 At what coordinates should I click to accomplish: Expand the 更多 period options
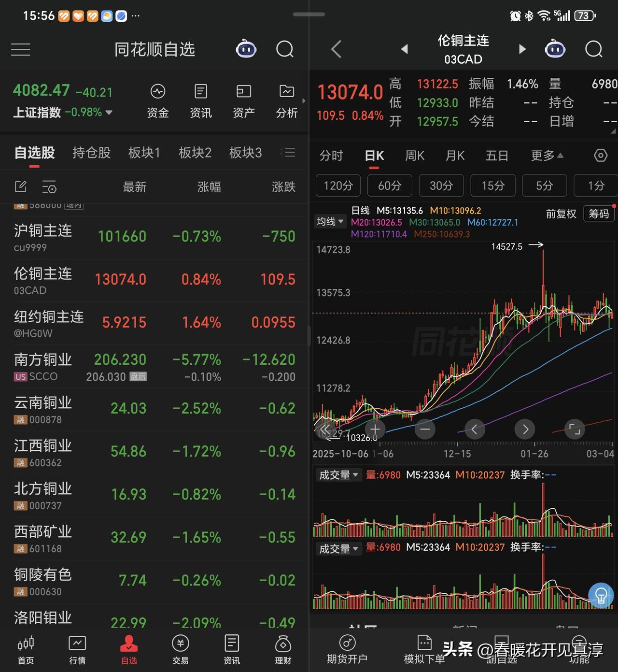[x=547, y=156]
